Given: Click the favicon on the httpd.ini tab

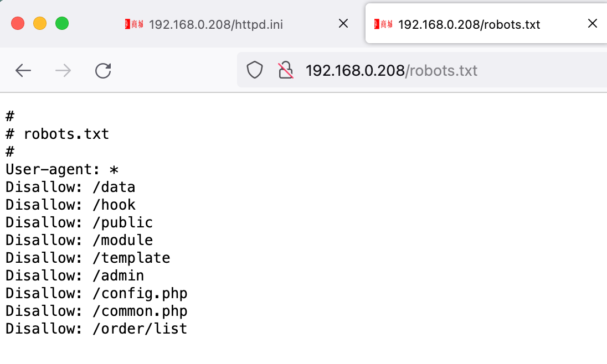Looking at the screenshot, I should (134, 24).
